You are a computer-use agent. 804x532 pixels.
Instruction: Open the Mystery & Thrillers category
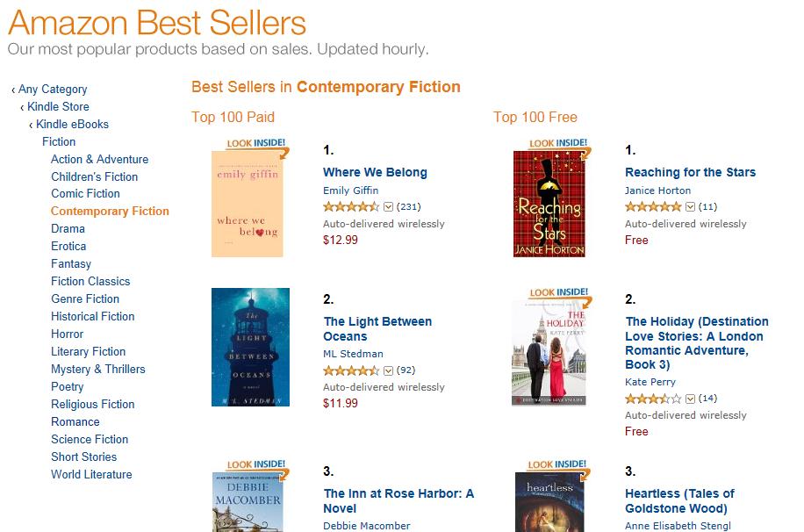(98, 369)
